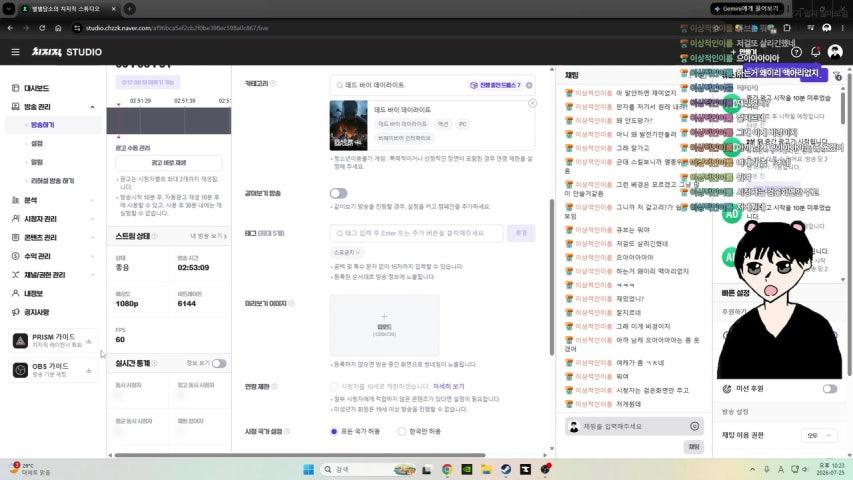Open 공지사항 in the sidebar

pyautogui.click(x=36, y=312)
